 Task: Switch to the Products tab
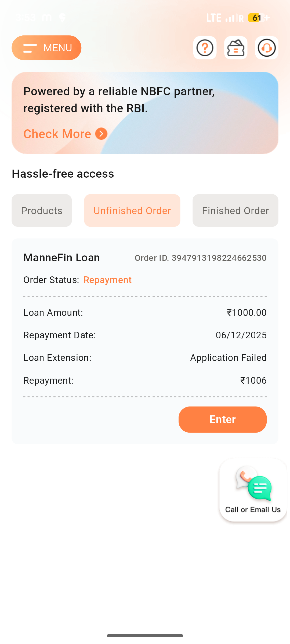(42, 211)
